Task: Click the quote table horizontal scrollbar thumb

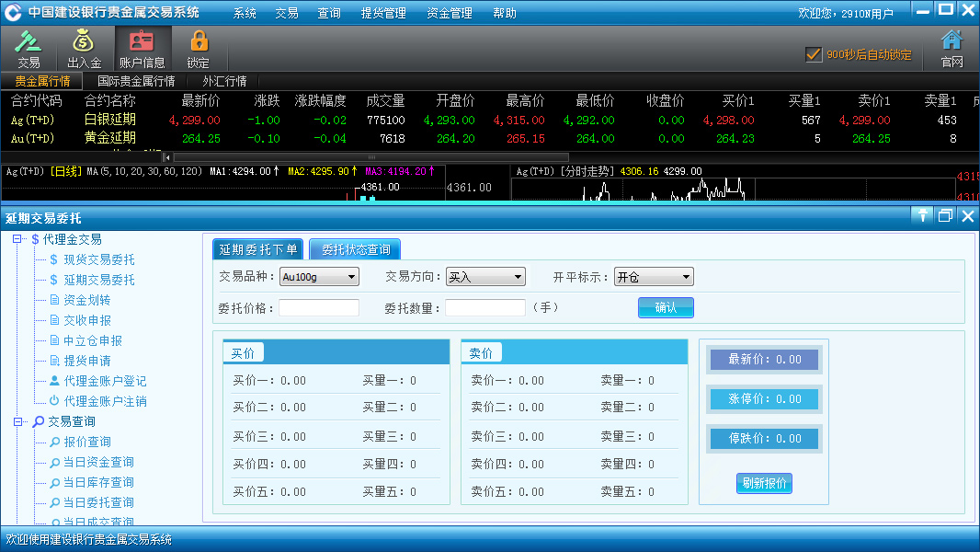Action: coord(371,157)
